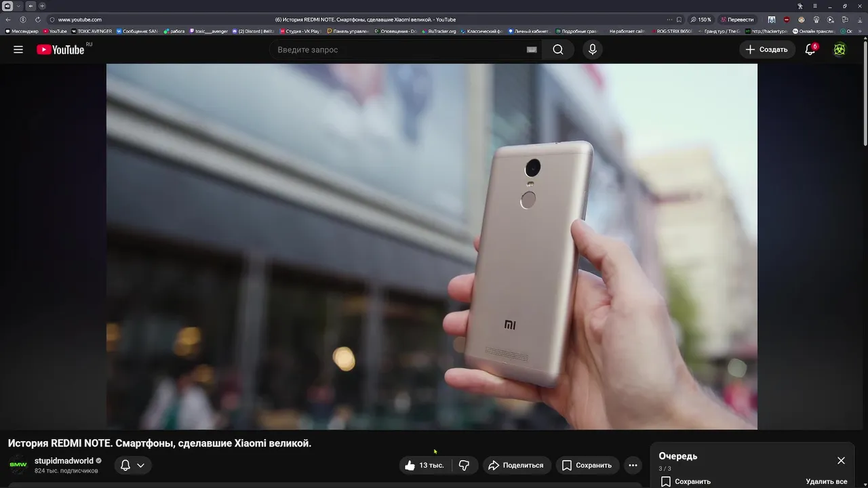Open the RuTracker.org bookmark
Viewport: 868px width, 488px height.
[x=439, y=30]
